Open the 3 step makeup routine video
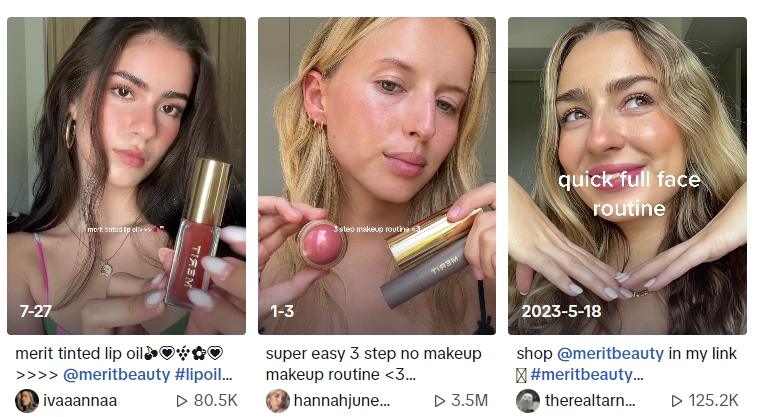This screenshot has height=417, width=765. point(377,175)
